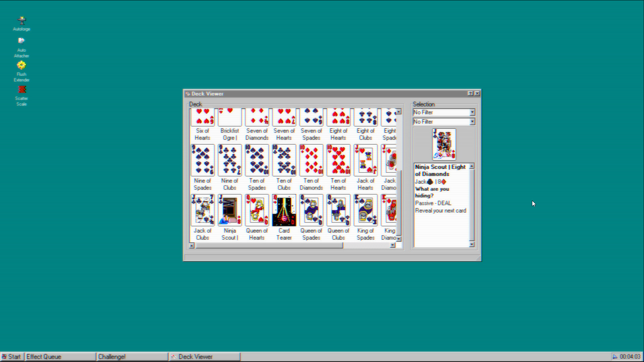Select the Scatter Scale desktop icon
The width and height of the screenshot is (644, 362).
(x=21, y=89)
